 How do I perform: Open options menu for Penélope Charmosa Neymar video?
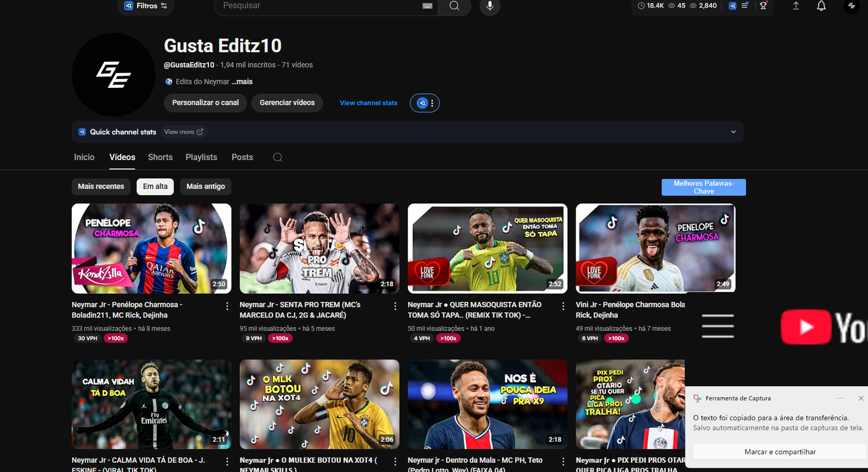(x=227, y=307)
